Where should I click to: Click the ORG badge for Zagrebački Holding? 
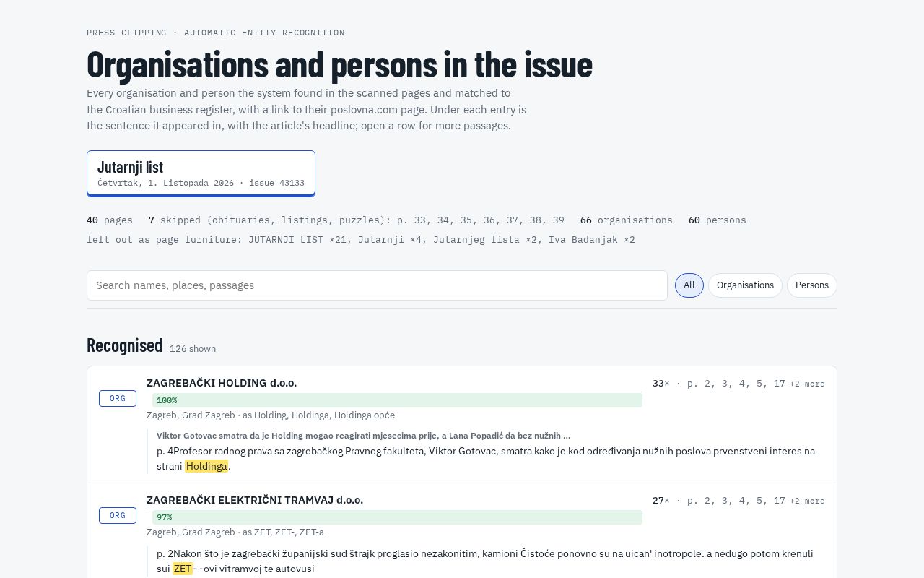(x=118, y=398)
